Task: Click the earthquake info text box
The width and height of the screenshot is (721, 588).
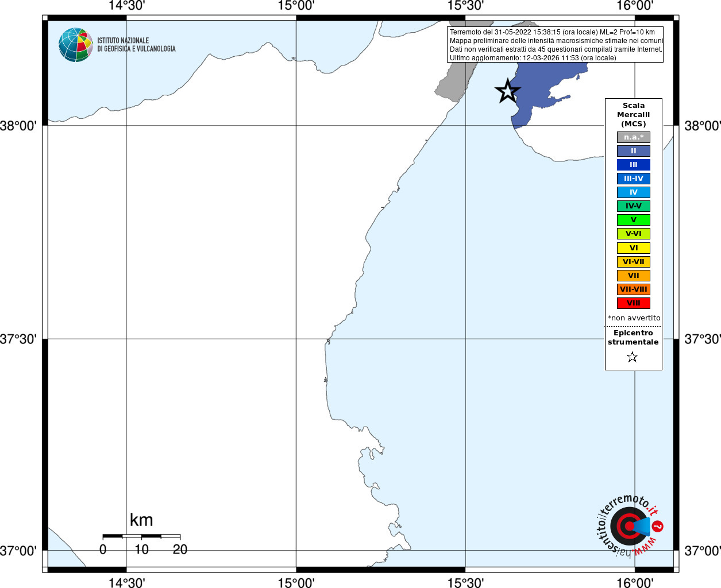Action: [556, 45]
